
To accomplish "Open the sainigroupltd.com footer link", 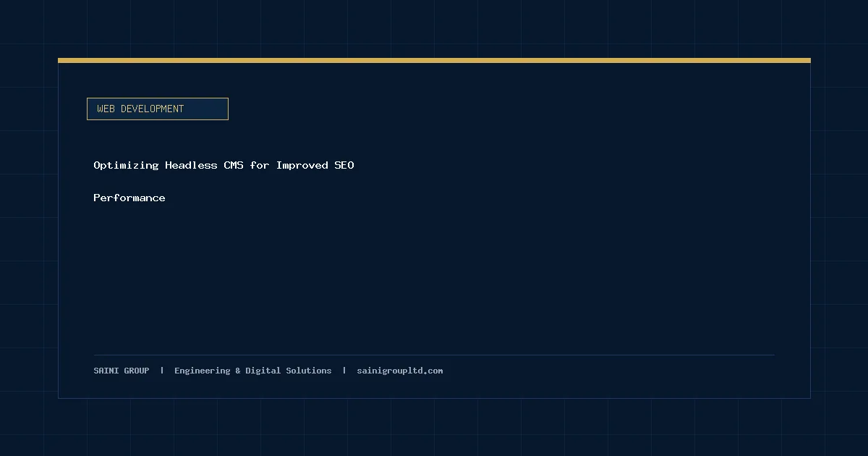I will [x=400, y=371].
